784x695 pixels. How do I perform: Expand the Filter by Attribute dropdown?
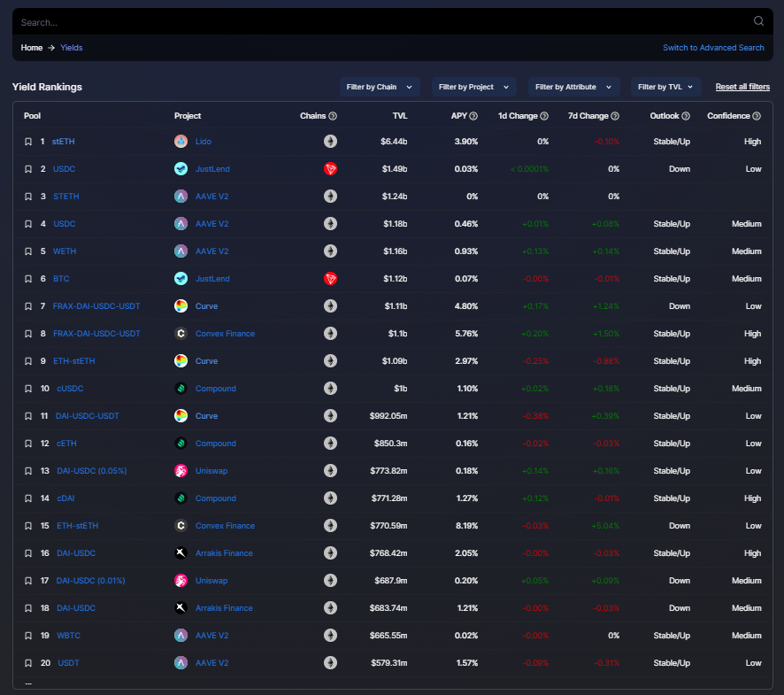click(x=573, y=87)
